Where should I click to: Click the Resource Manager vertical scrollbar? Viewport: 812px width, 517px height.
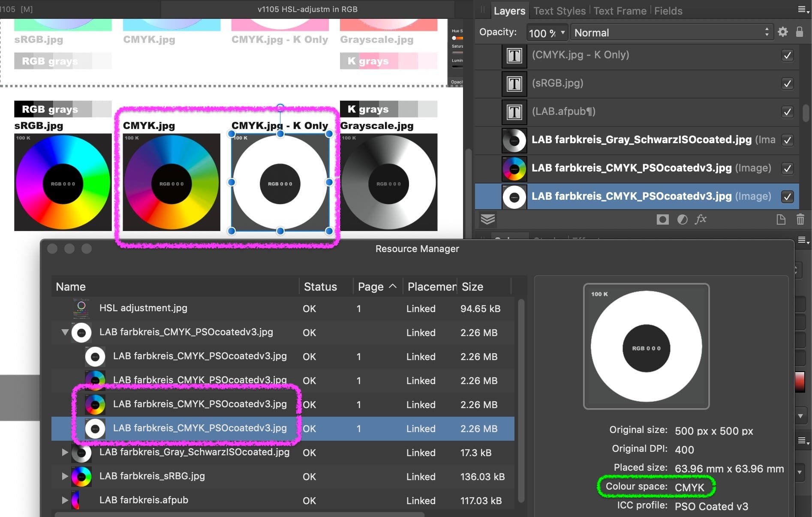point(521,401)
